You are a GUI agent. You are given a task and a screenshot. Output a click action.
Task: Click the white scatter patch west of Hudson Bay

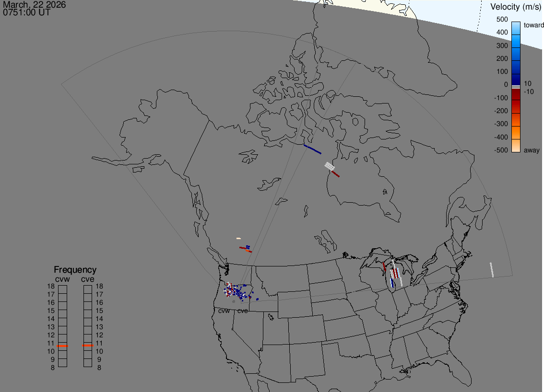(x=329, y=166)
